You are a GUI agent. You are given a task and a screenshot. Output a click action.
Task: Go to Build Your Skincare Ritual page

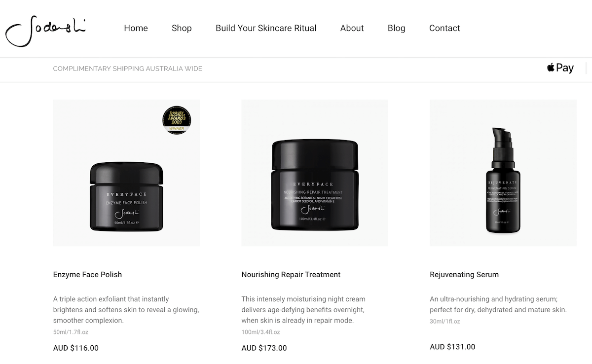266,28
